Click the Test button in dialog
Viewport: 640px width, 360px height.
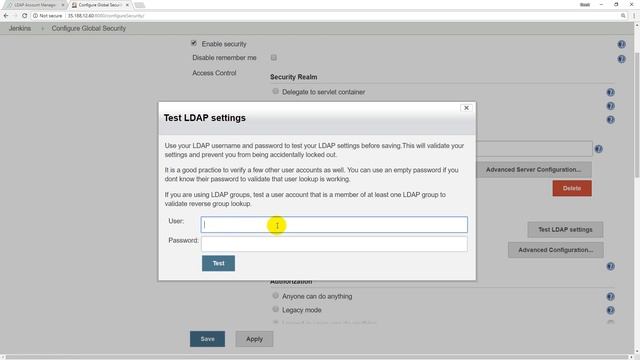[x=218, y=263]
